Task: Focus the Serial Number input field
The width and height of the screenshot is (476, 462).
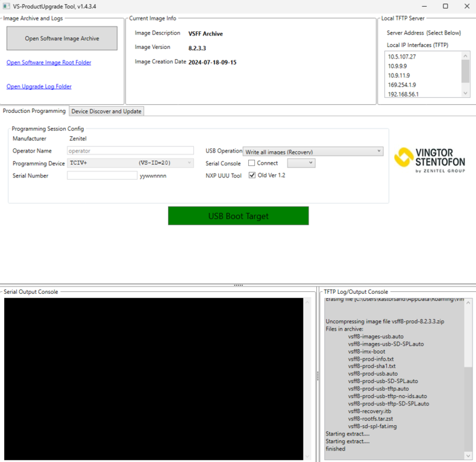Action: coord(102,176)
